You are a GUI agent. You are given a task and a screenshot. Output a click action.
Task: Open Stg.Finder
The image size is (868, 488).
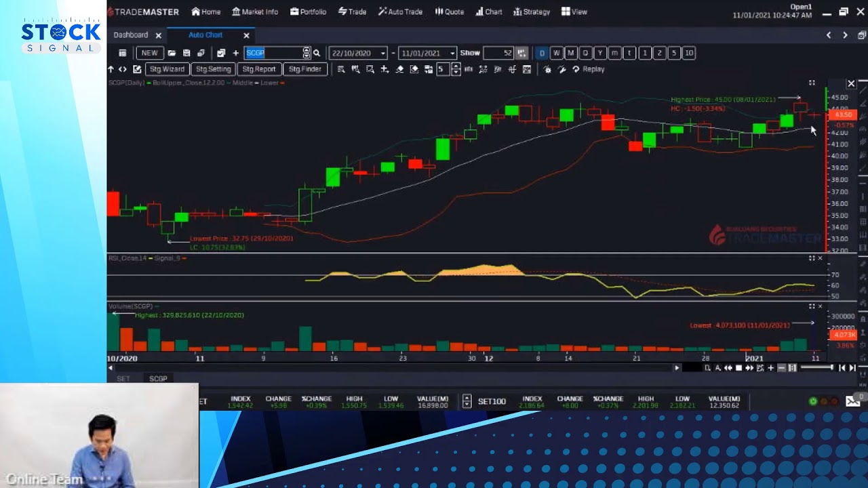[x=304, y=69]
